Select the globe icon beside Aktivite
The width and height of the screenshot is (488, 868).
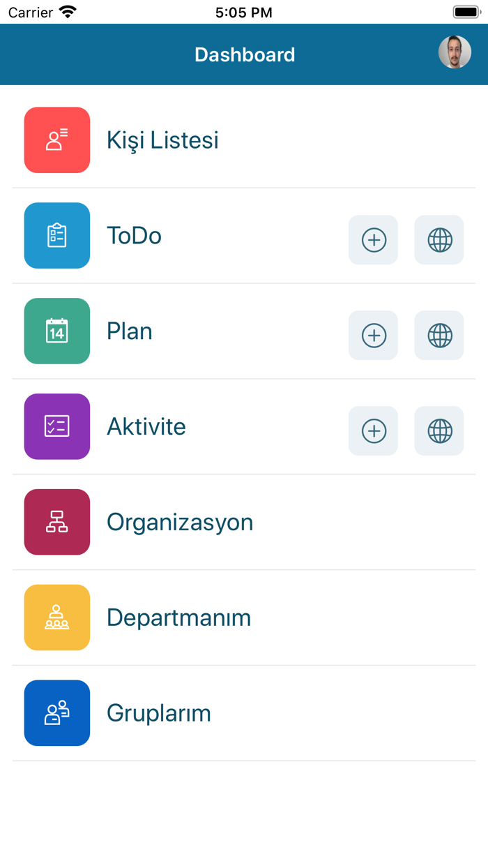point(439,431)
